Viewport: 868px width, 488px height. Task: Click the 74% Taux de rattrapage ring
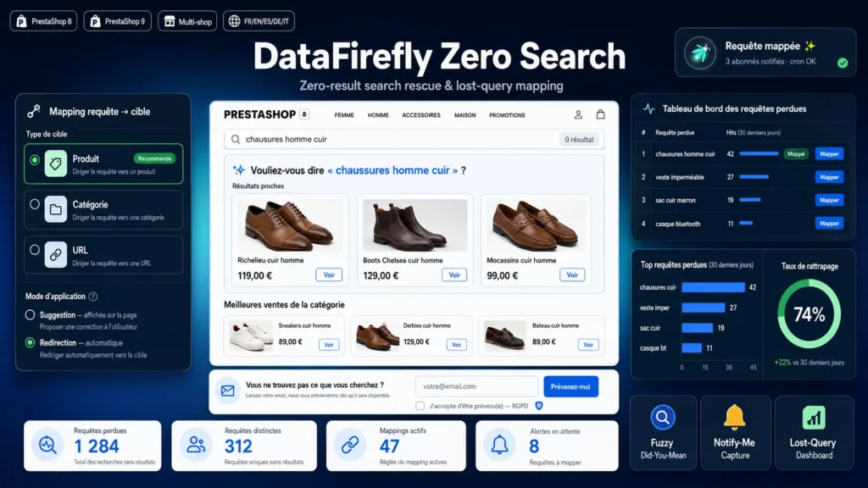[x=810, y=314]
